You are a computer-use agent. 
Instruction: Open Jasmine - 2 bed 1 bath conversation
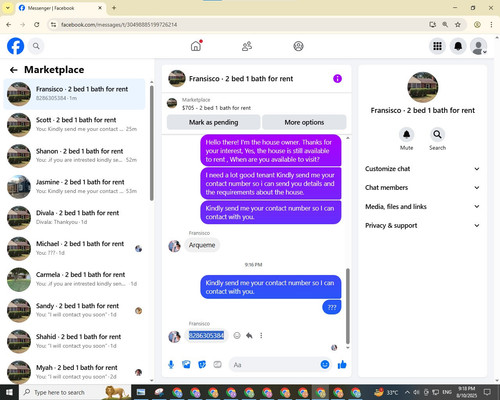(x=74, y=186)
